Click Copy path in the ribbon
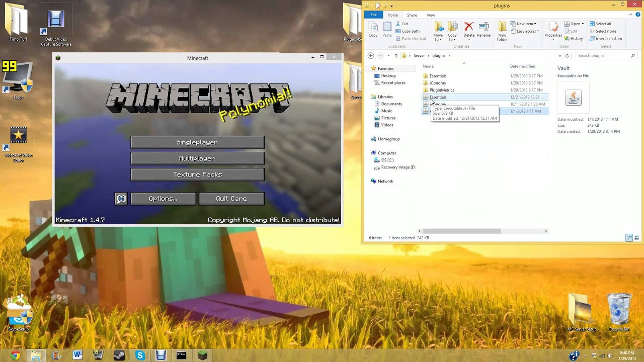 click(408, 31)
